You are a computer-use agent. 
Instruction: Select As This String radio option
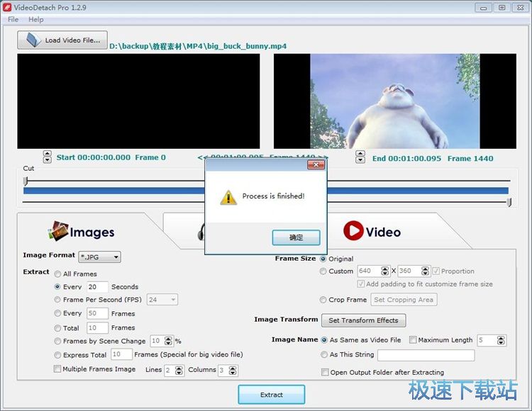(x=324, y=354)
